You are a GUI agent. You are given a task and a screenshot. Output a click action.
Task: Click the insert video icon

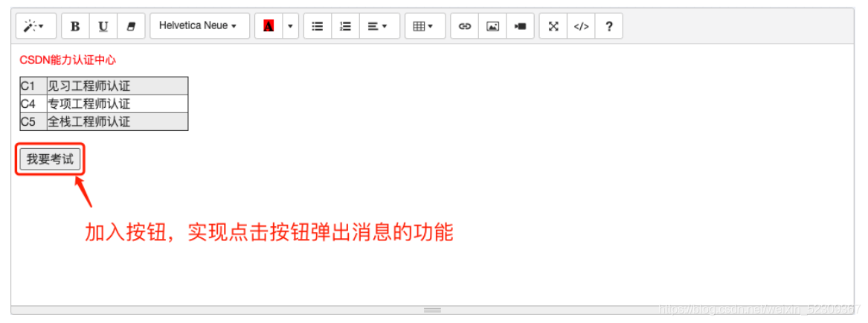(x=521, y=26)
